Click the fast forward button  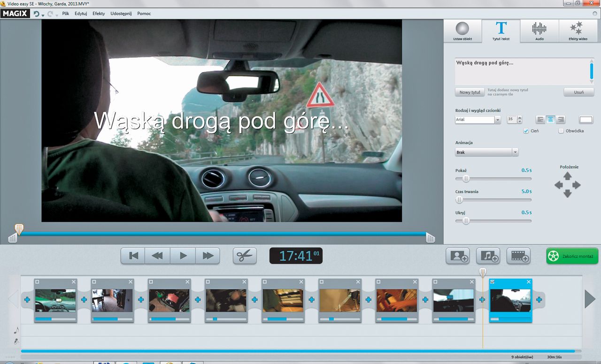point(208,256)
